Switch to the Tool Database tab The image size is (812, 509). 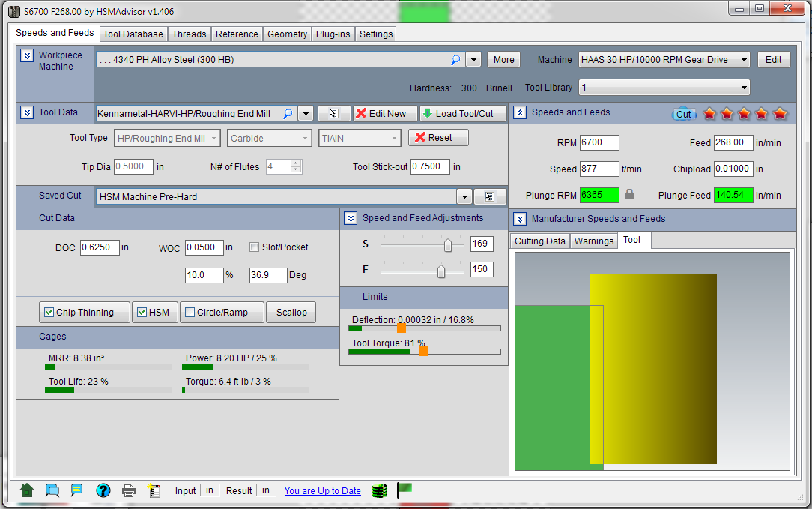click(133, 34)
